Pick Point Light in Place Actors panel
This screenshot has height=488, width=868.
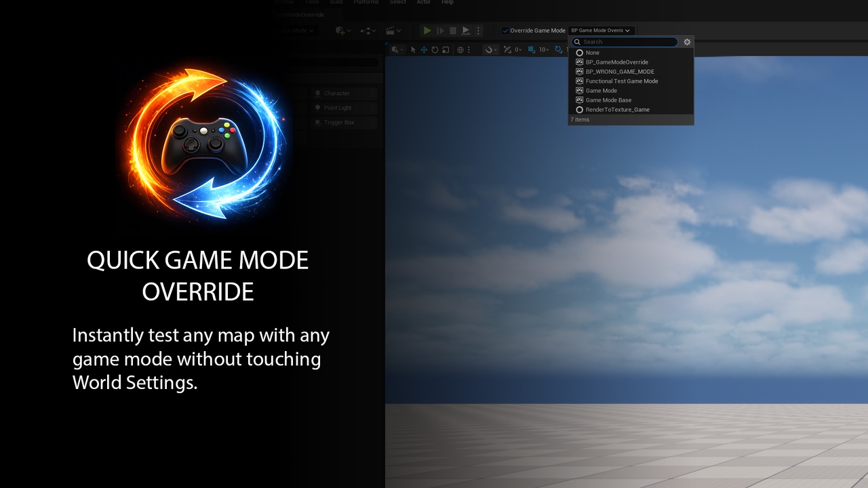pyautogui.click(x=344, y=108)
